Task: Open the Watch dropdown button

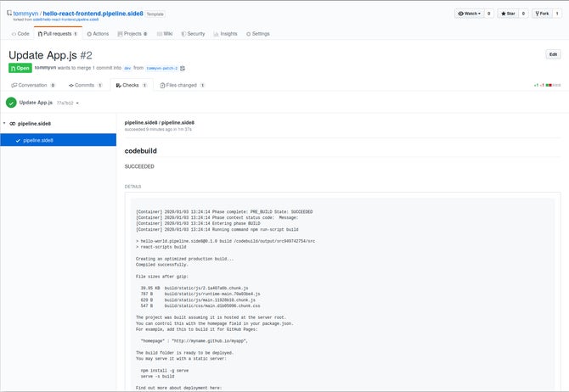Action: pos(469,14)
